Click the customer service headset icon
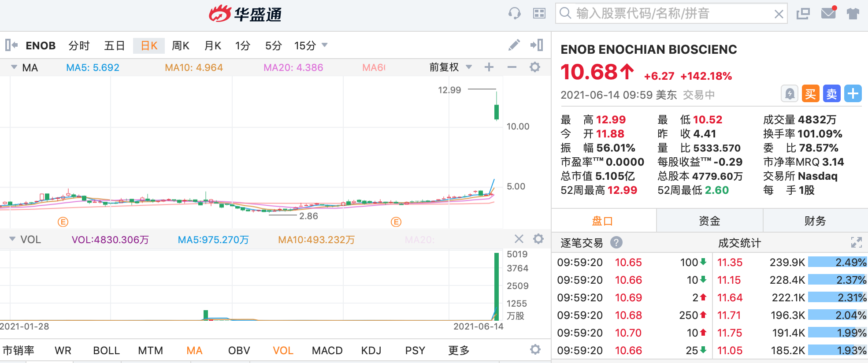 click(514, 13)
